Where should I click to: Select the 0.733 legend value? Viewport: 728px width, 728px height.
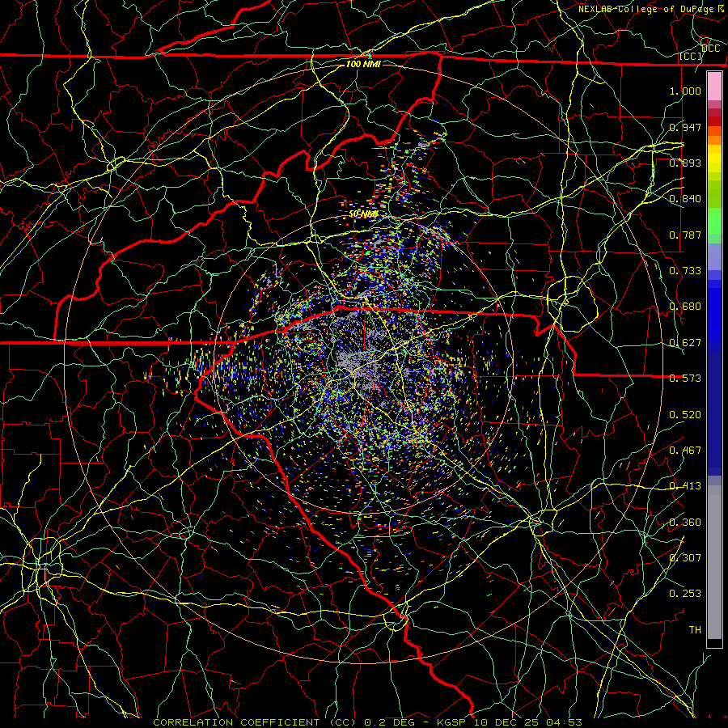tap(685, 271)
